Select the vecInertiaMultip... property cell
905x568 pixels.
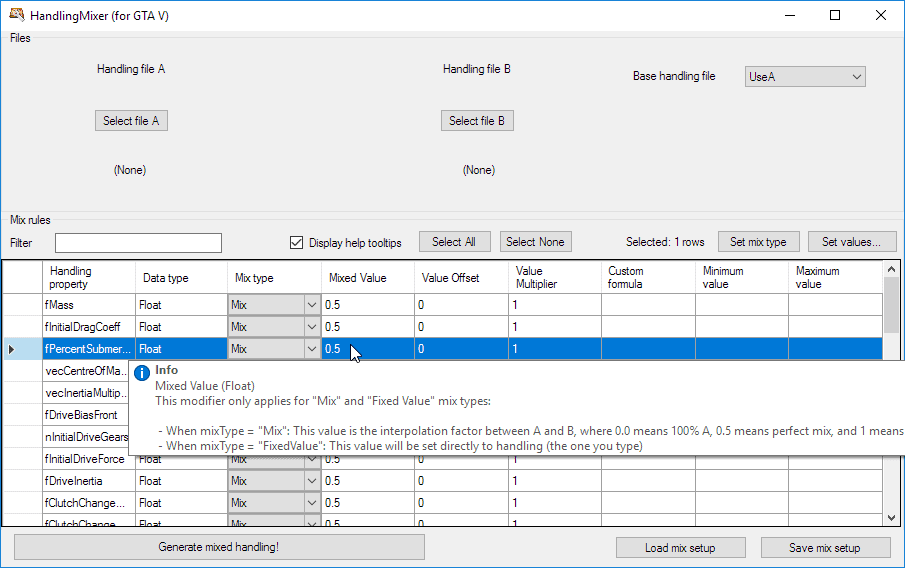coord(85,393)
